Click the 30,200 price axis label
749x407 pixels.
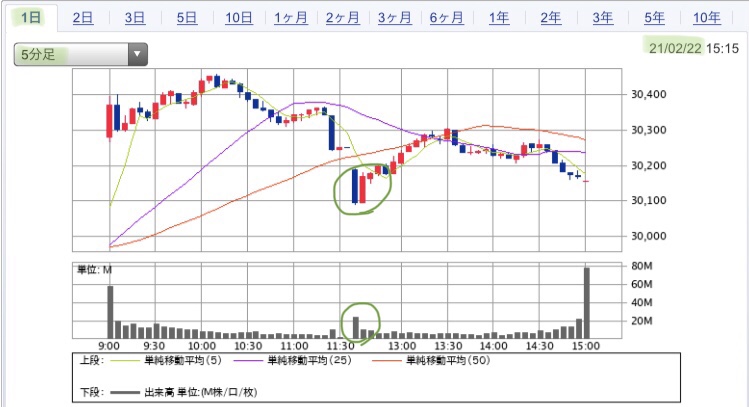(649, 166)
